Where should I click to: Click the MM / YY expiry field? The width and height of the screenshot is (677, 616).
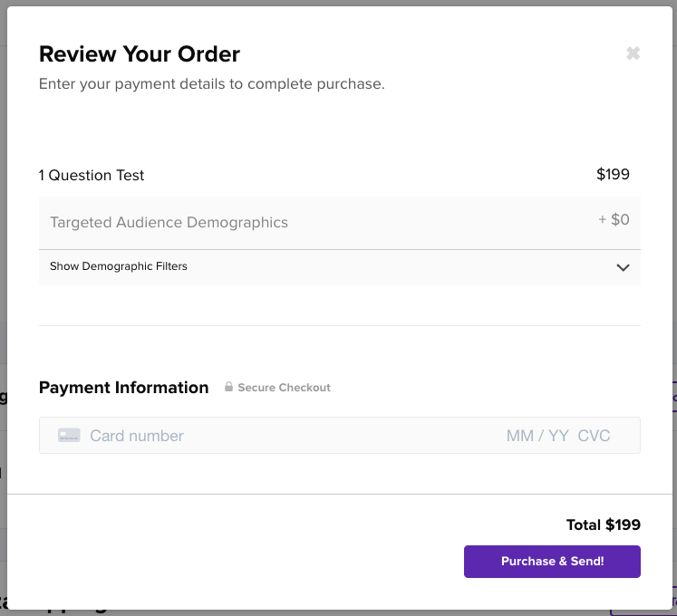(537, 436)
